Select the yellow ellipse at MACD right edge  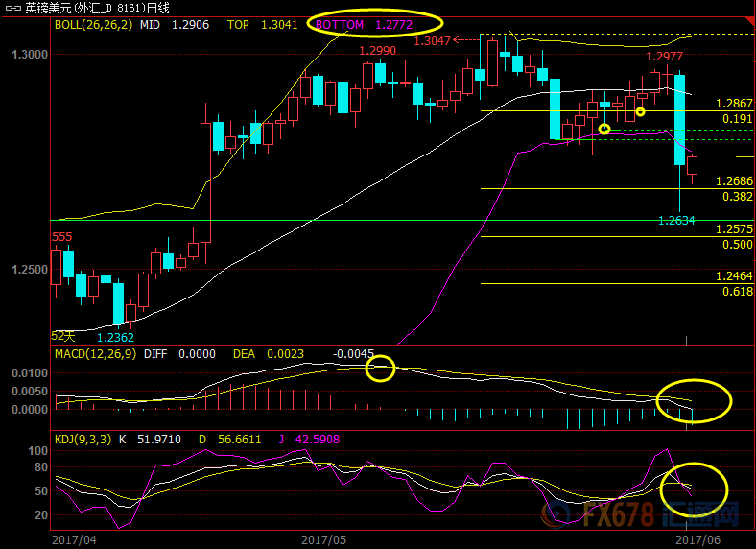point(694,399)
